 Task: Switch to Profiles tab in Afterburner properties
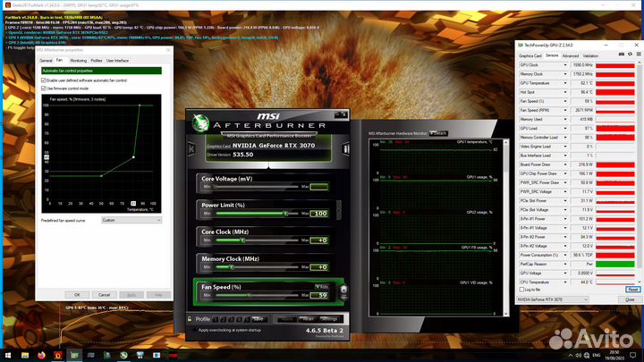click(x=97, y=61)
